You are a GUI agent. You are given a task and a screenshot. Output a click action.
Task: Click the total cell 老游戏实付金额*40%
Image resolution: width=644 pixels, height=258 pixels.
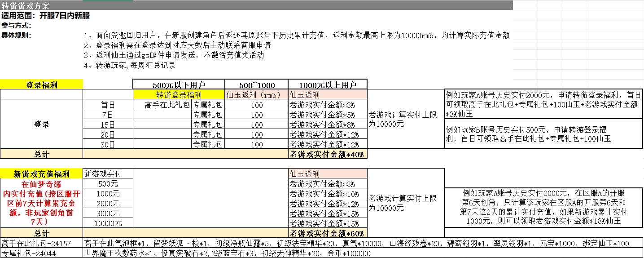pos(328,154)
